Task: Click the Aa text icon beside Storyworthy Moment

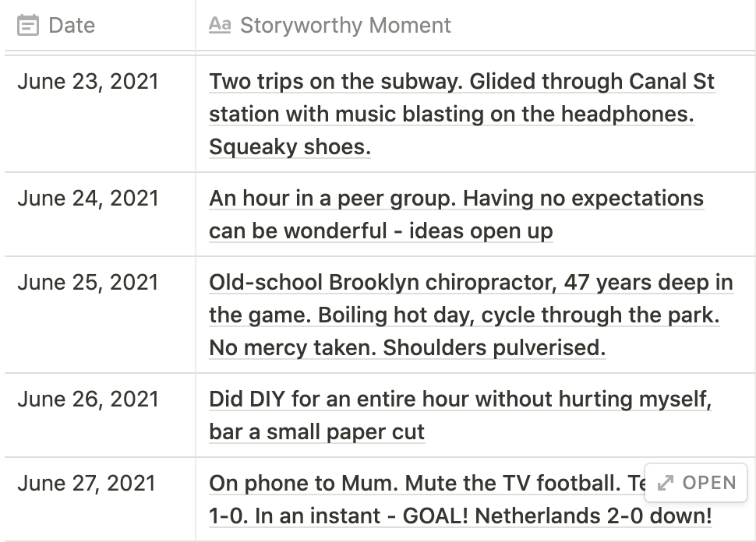Action: click(x=220, y=25)
